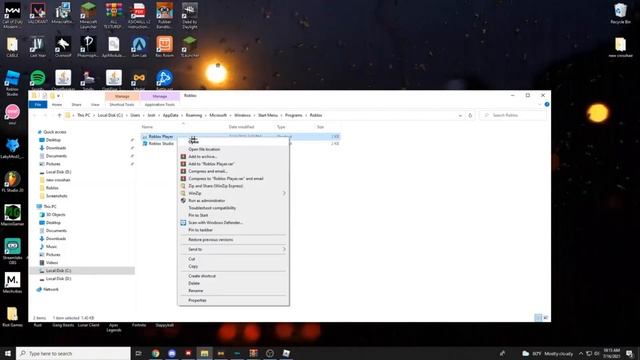Choose Open file location from context menu

pos(204,149)
